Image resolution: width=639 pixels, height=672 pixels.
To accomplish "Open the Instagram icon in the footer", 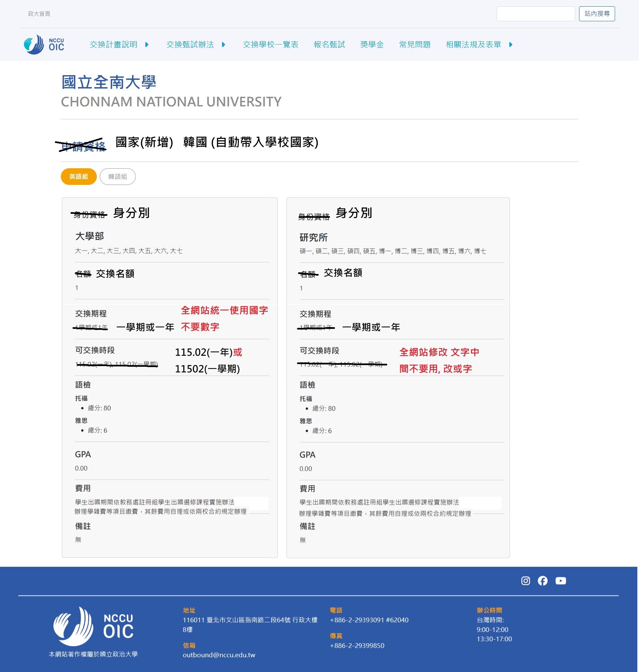I will (x=525, y=581).
